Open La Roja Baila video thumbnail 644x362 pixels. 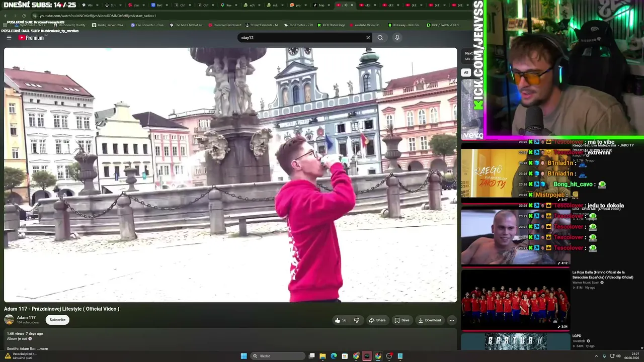515,300
